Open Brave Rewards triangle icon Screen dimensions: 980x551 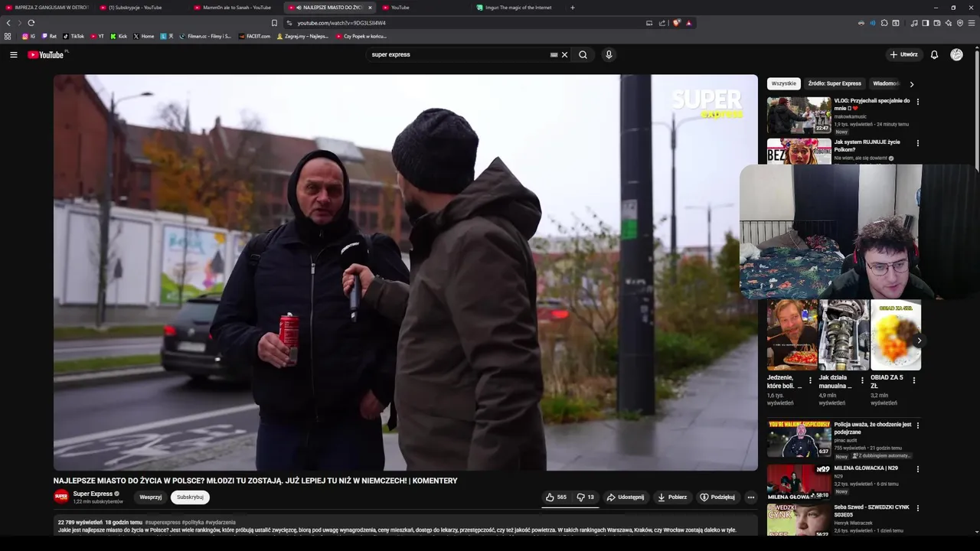click(688, 23)
